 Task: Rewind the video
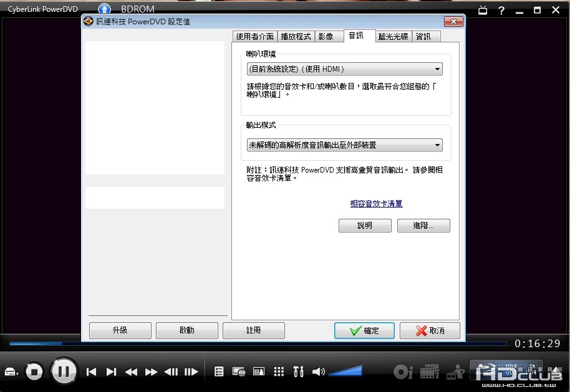click(x=131, y=371)
